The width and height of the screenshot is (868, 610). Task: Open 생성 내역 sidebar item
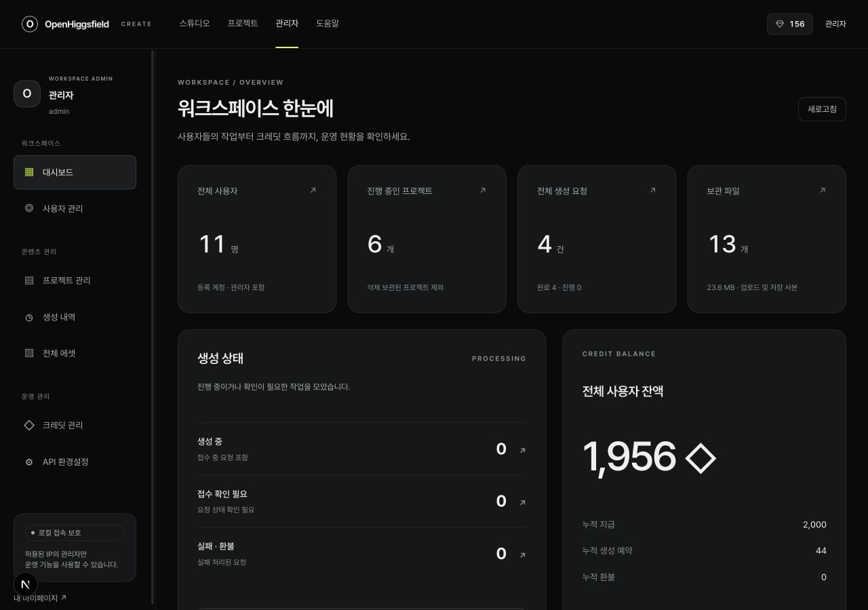coord(75,317)
